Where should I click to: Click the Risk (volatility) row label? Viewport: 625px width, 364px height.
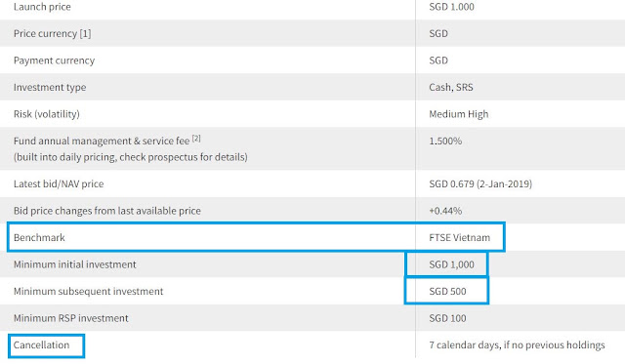[47, 114]
